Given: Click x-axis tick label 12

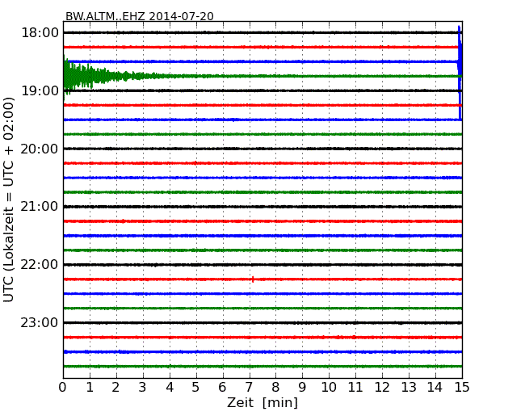Looking at the screenshot, I should 382,387.
